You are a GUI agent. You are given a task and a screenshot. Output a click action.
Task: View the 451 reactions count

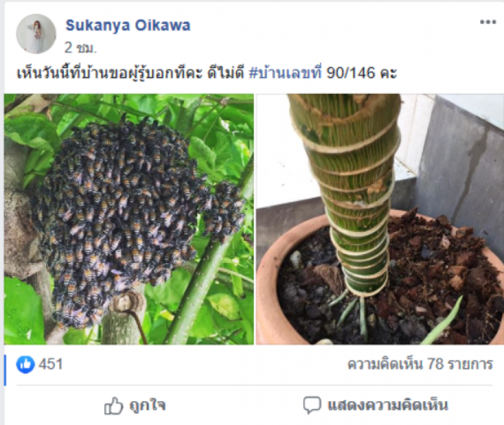click(x=51, y=364)
